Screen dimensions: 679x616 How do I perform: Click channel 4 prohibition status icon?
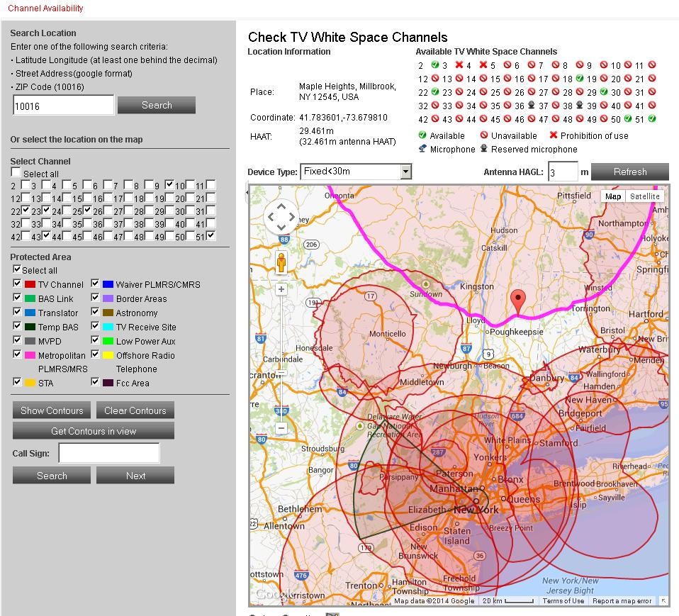click(x=483, y=65)
